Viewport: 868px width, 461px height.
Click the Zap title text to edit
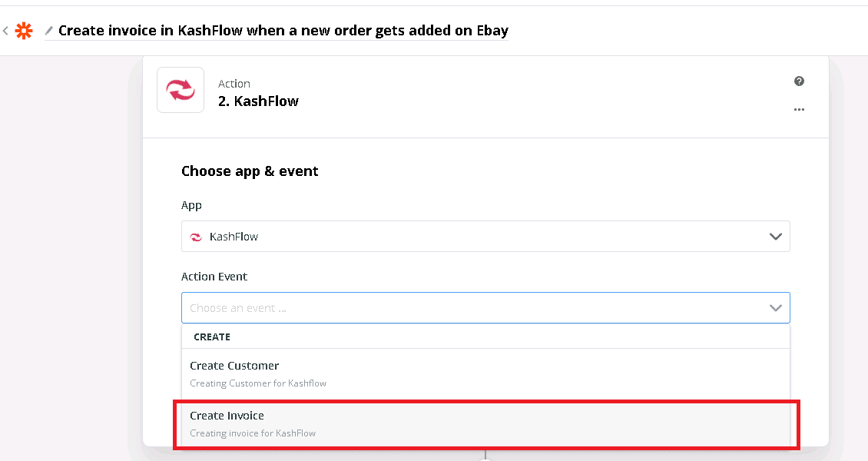point(283,31)
